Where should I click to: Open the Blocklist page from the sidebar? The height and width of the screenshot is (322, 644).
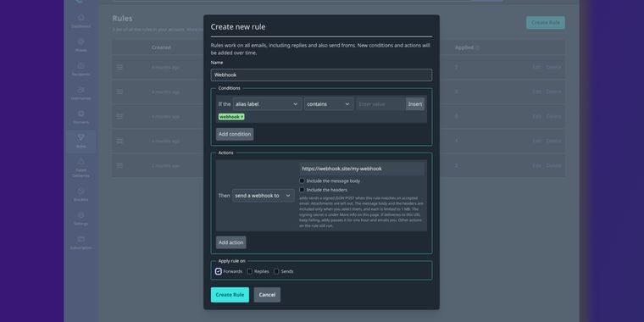(x=80, y=194)
